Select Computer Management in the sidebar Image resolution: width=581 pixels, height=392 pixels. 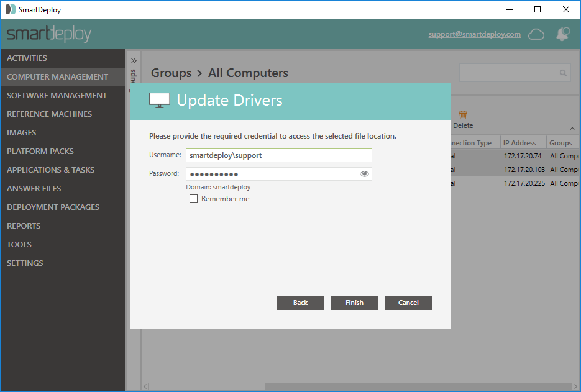coord(63,76)
